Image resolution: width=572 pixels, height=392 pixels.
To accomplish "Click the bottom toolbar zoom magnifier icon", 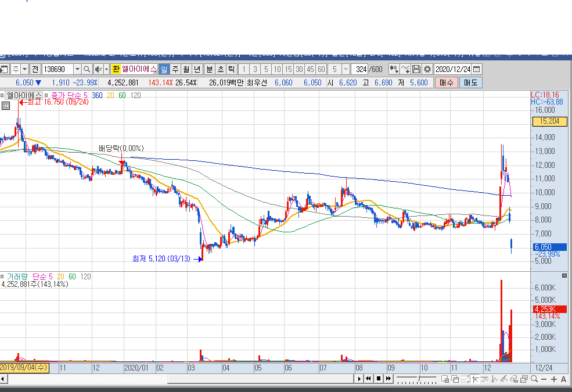I will click(x=534, y=379).
